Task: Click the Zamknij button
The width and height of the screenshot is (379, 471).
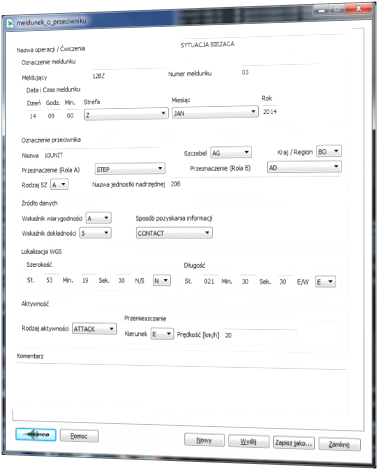Action: point(339,444)
